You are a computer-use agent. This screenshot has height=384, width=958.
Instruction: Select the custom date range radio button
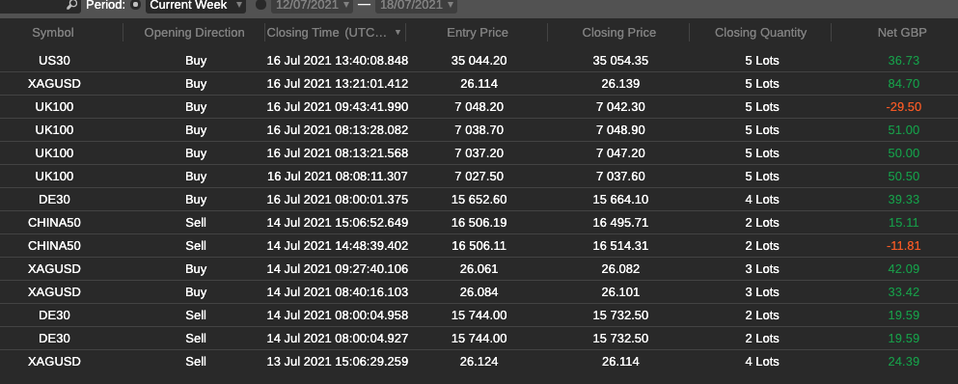coord(261,5)
